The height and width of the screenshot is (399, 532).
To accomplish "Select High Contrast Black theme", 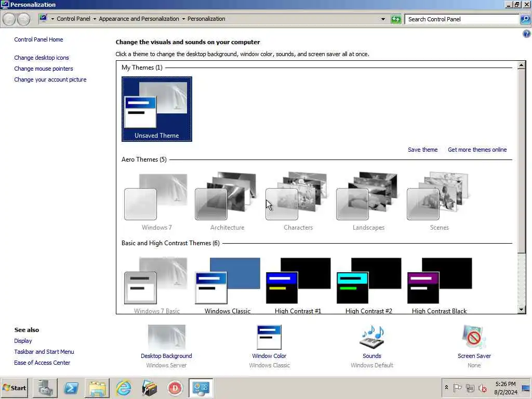I will [x=439, y=285].
